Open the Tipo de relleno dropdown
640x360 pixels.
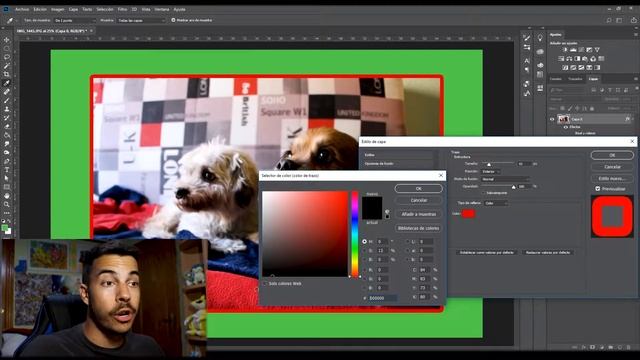(496, 203)
